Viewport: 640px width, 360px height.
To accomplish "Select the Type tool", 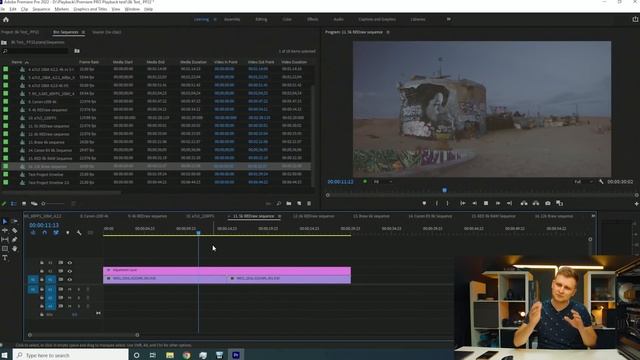I will coord(5,258).
